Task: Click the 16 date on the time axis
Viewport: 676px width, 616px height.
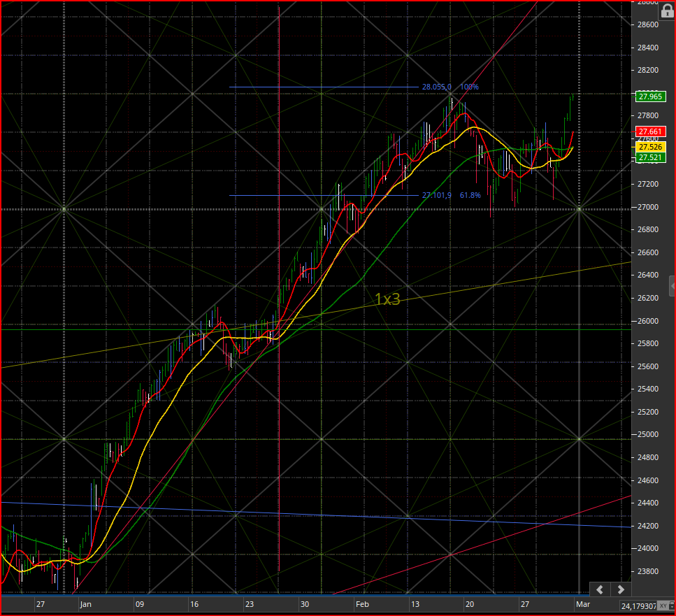Action: coord(194,604)
